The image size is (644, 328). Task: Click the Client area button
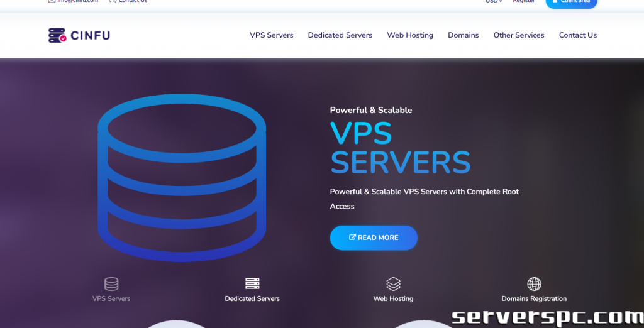click(571, 3)
